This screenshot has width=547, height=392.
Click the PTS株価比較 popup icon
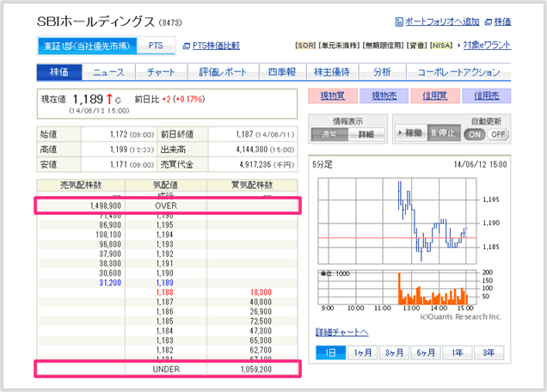pyautogui.click(x=187, y=46)
